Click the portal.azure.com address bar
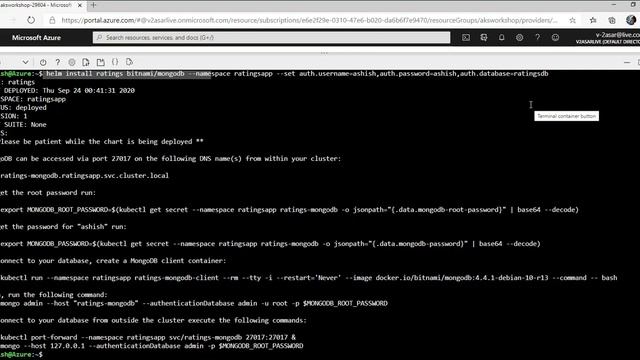This screenshot has width=640, height=360. 309,20
